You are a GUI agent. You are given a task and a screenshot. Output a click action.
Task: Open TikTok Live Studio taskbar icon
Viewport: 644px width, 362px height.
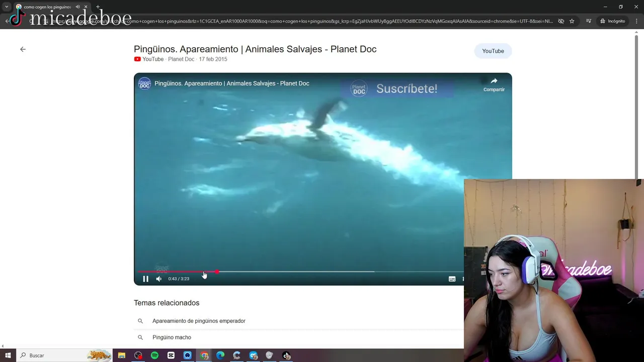click(x=286, y=355)
